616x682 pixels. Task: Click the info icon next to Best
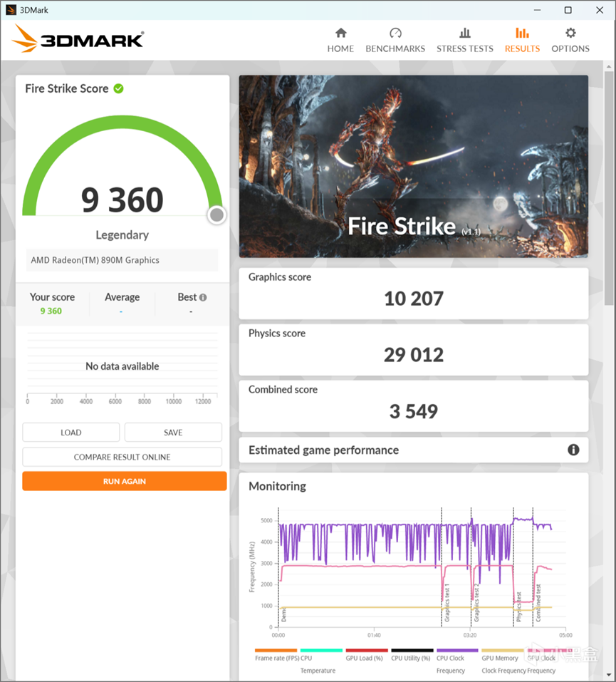203,297
